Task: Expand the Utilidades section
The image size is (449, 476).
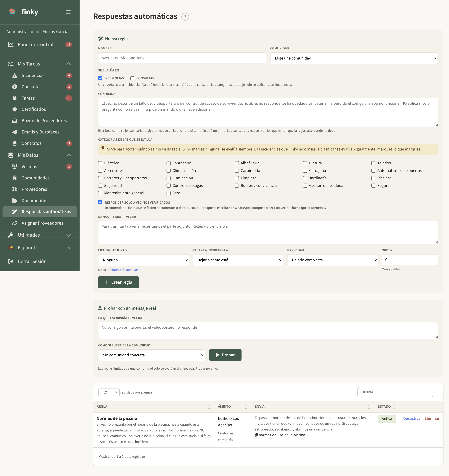Action: pos(40,235)
